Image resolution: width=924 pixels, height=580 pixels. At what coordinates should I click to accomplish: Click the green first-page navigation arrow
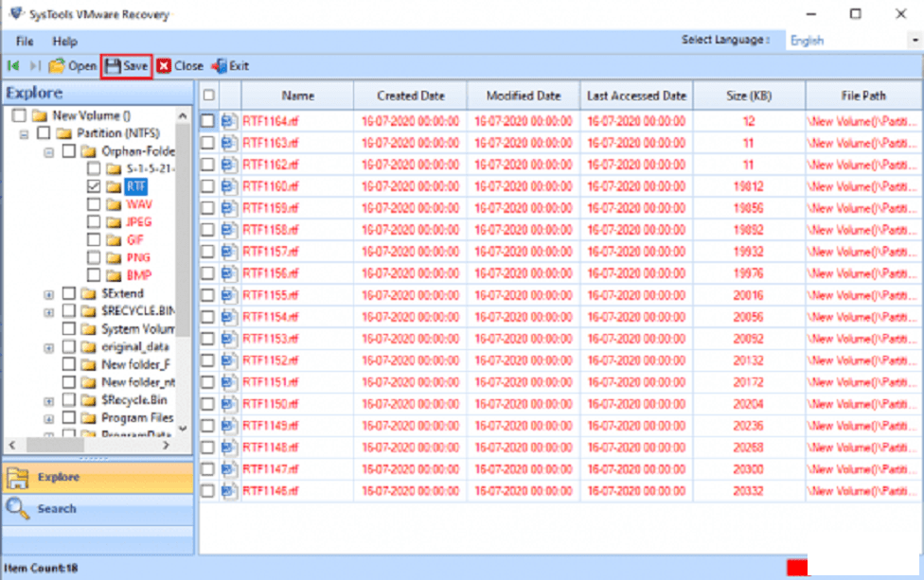tap(13, 66)
